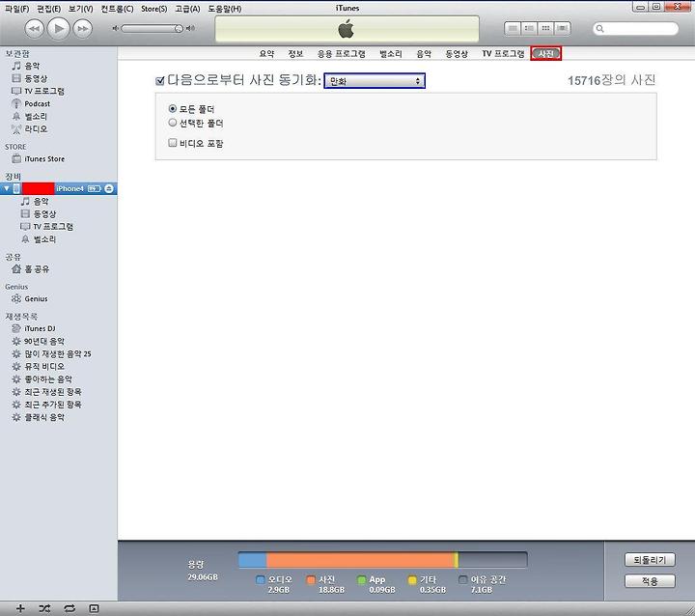Click the iPhone4 battery indicator icon
695x616 pixels.
click(95, 188)
